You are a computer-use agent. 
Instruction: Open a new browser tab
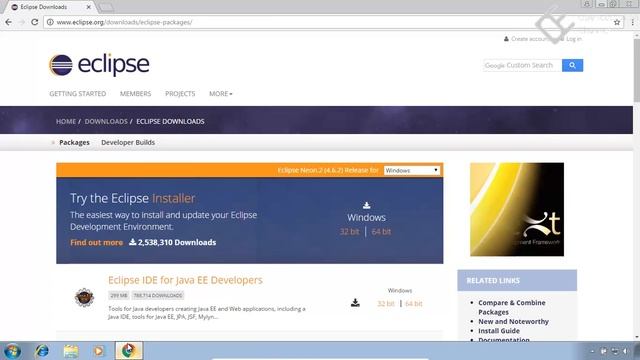106,7
